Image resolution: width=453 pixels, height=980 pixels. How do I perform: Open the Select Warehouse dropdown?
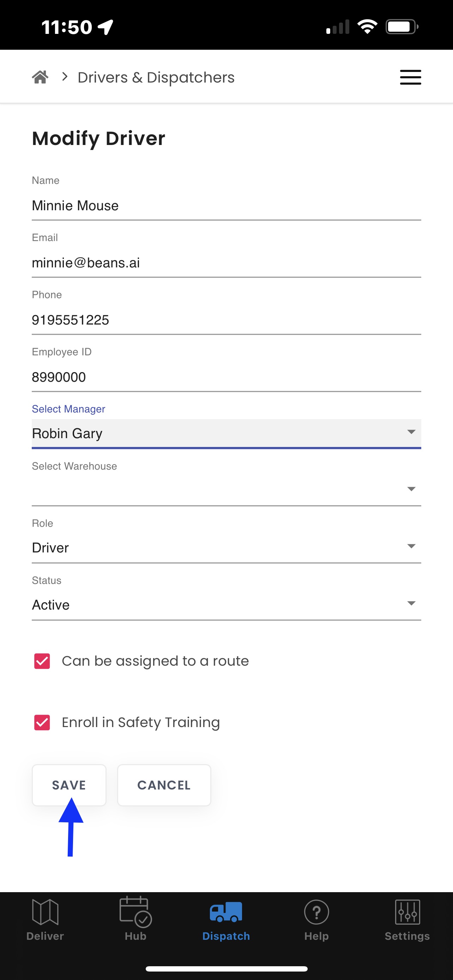point(226,489)
